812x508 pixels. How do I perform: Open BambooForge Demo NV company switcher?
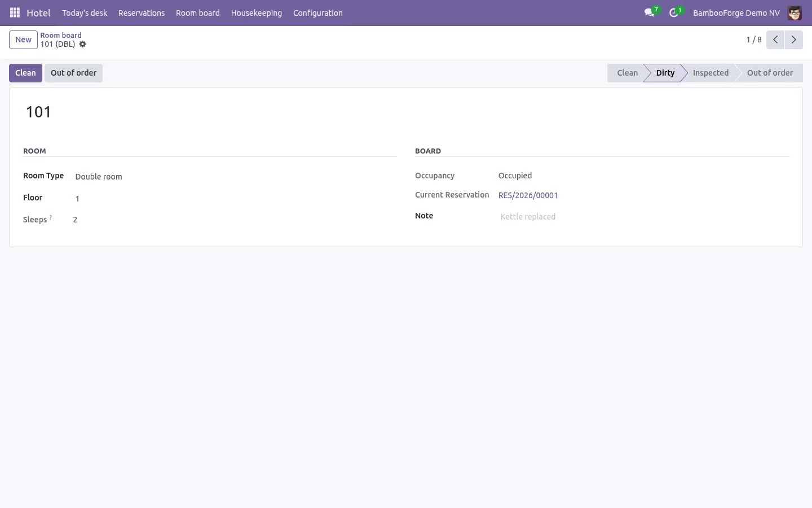736,13
